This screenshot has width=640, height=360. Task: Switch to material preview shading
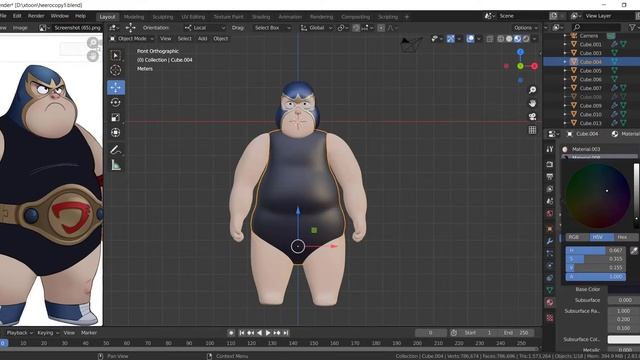(x=518, y=39)
